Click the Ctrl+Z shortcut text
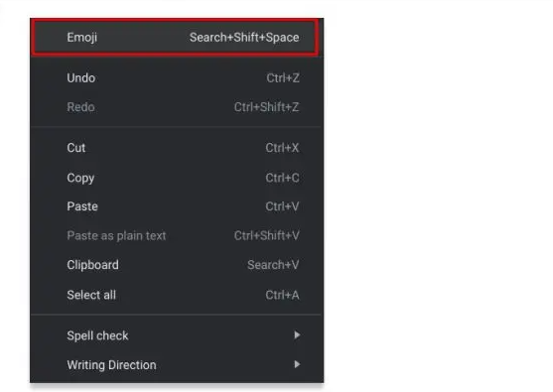The image size is (553, 392). 283,78
